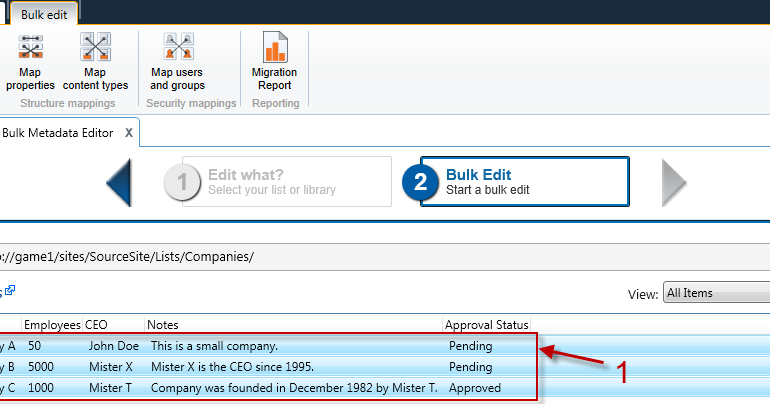Switch to the Bulk edit ribbon tab

pos(44,13)
